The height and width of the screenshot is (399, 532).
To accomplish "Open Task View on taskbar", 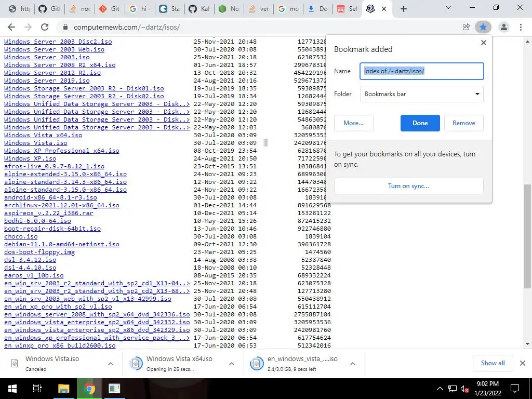I will tap(37, 389).
